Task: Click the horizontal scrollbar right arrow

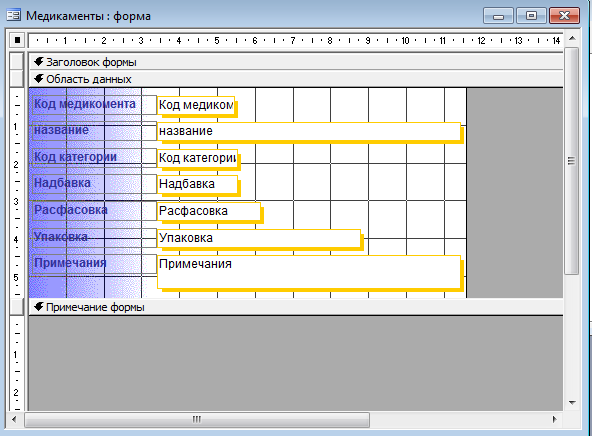Action: (554, 419)
